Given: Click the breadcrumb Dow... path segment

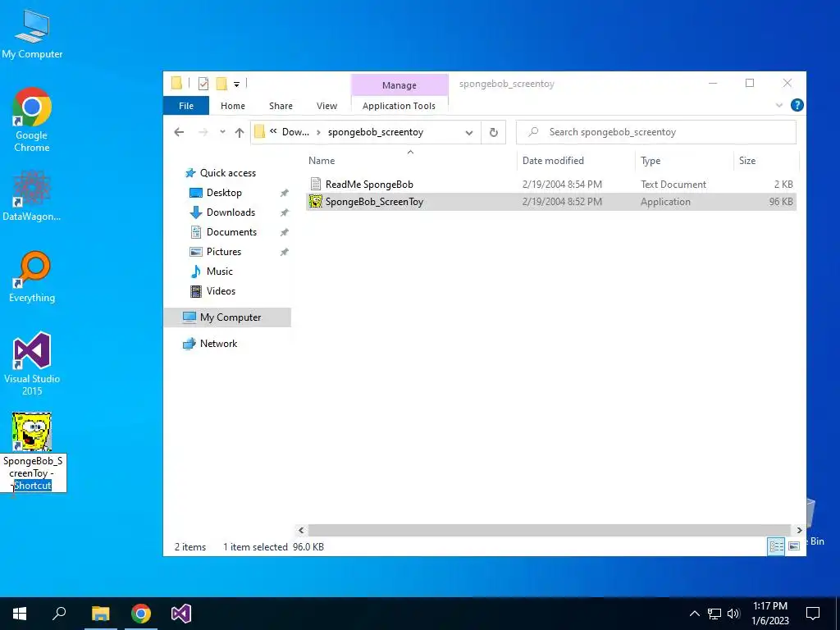Looking at the screenshot, I should pos(295,132).
